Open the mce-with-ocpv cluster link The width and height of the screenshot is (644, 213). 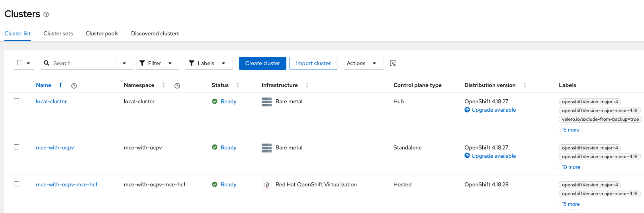pos(55,147)
